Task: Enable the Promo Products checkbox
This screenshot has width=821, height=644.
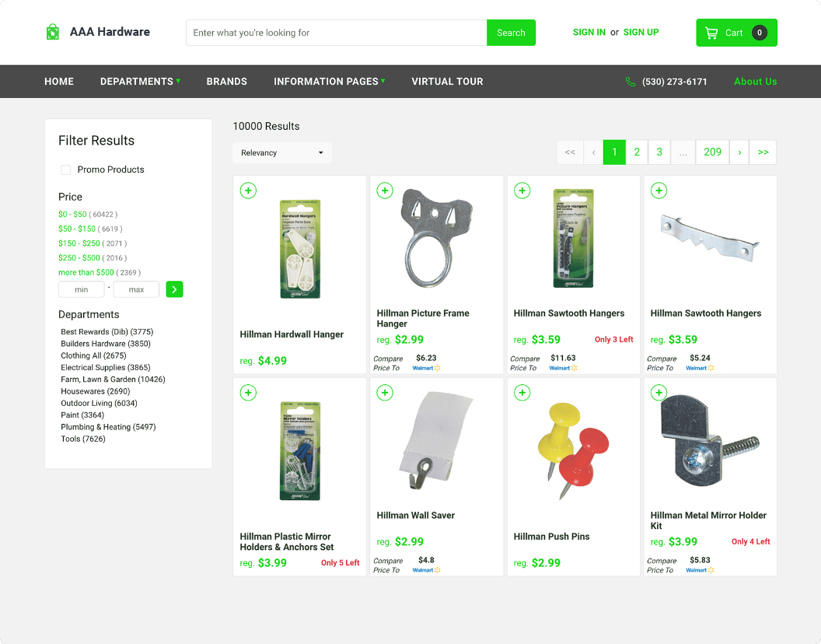Action: pos(66,170)
